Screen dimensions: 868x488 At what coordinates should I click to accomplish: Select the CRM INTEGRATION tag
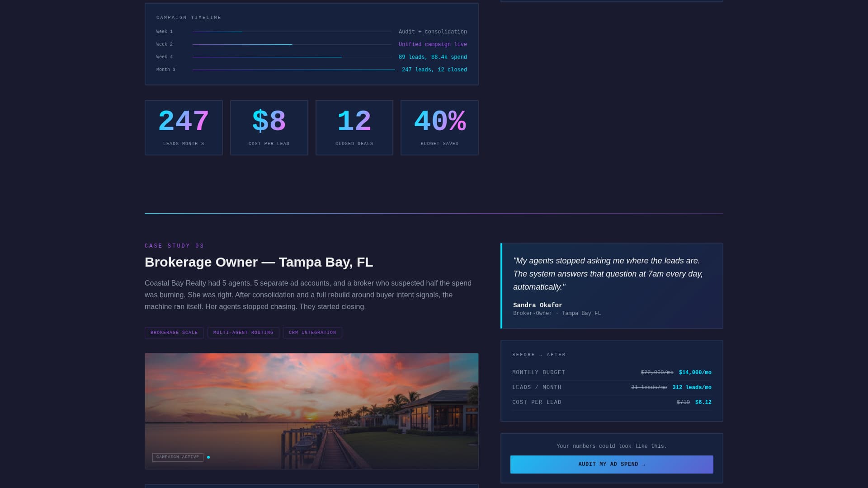[312, 333]
